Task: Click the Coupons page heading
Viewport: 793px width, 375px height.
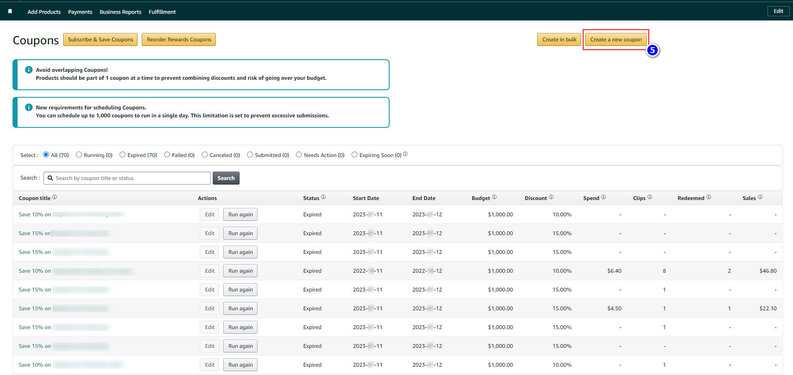Action: pos(35,40)
